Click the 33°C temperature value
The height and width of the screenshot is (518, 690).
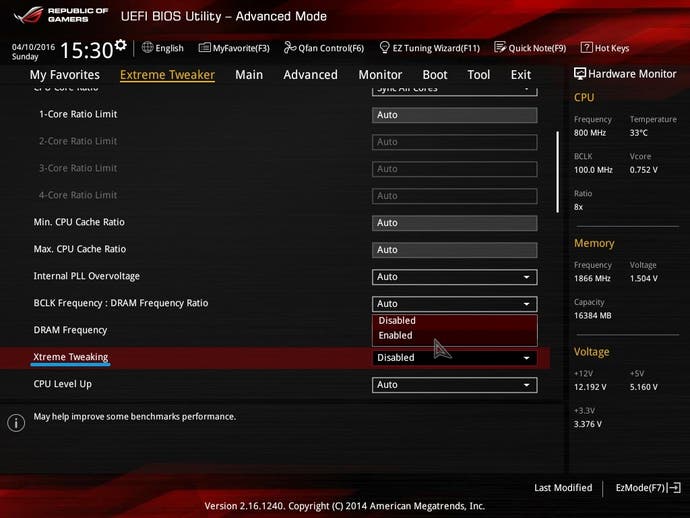(639, 133)
